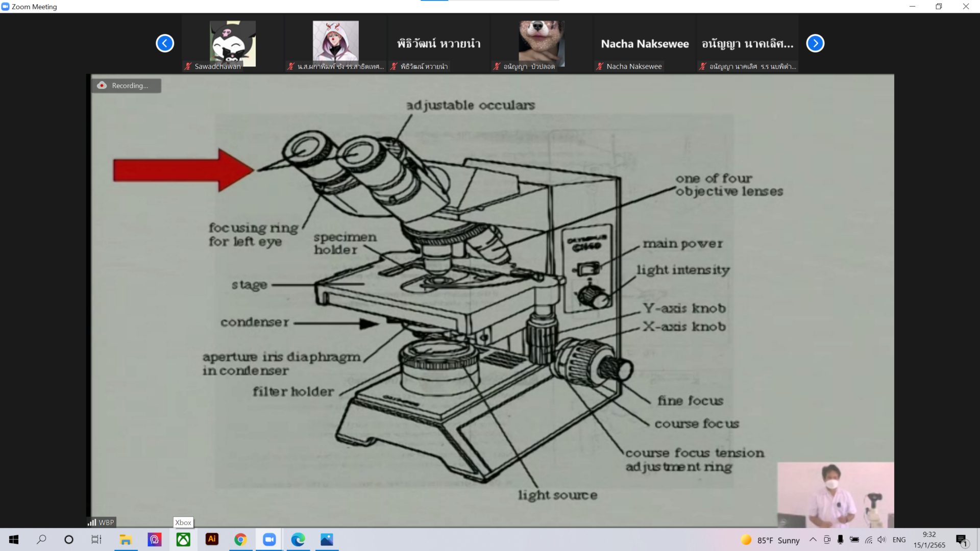Screen dimensions: 980x551
Task: Open ENG language input selector
Action: pos(899,540)
